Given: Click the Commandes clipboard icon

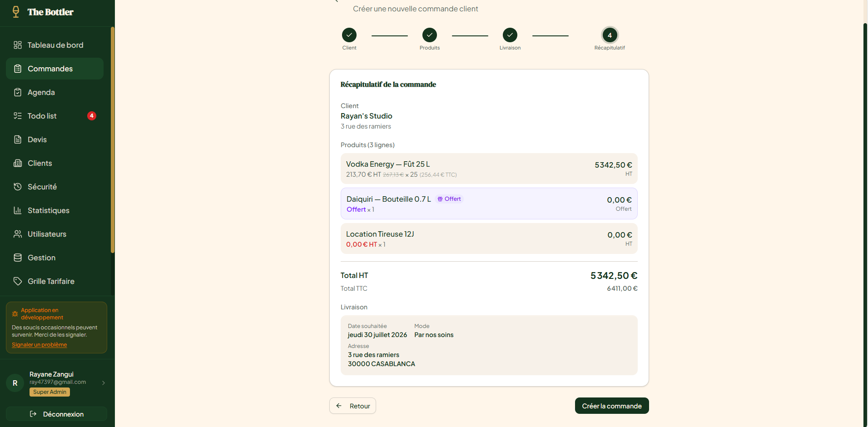Looking at the screenshot, I should point(18,69).
